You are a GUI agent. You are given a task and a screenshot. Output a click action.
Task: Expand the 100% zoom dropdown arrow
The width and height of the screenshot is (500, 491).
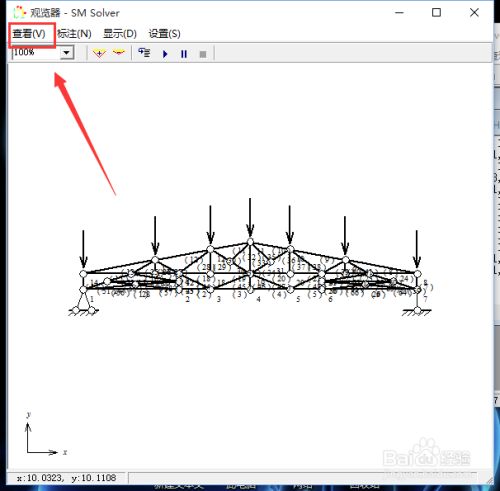pyautogui.click(x=67, y=53)
